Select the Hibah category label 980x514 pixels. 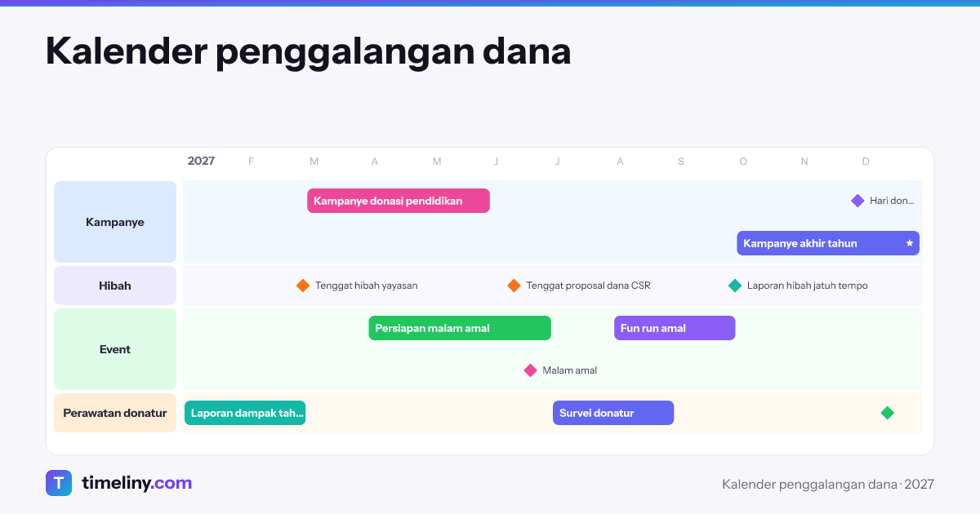[x=115, y=286]
